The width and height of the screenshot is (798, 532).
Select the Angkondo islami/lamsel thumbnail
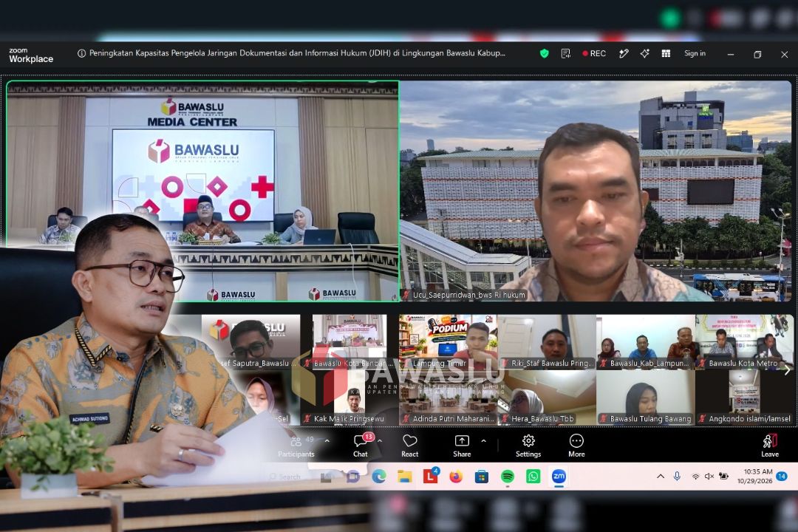tap(744, 397)
